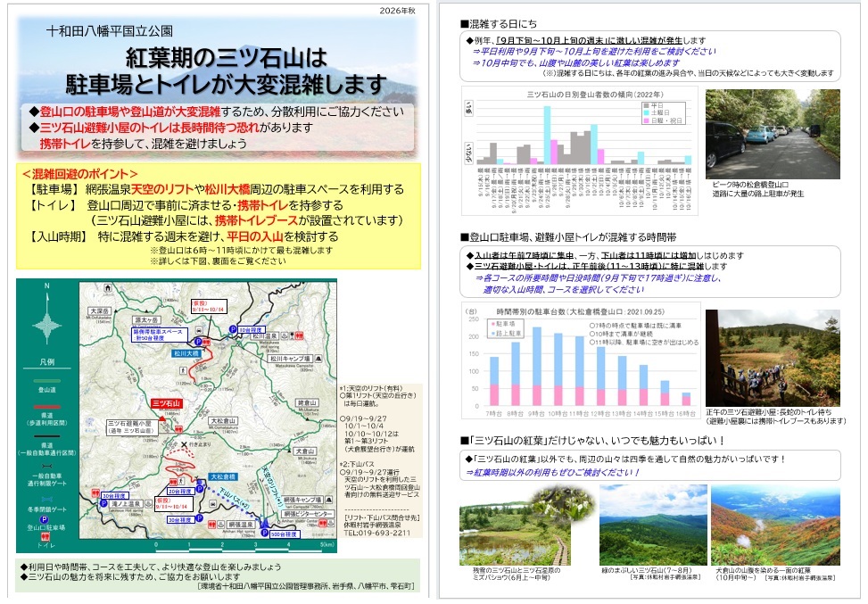Click the toilet icon left of 網張温泉 label

(x=211, y=525)
